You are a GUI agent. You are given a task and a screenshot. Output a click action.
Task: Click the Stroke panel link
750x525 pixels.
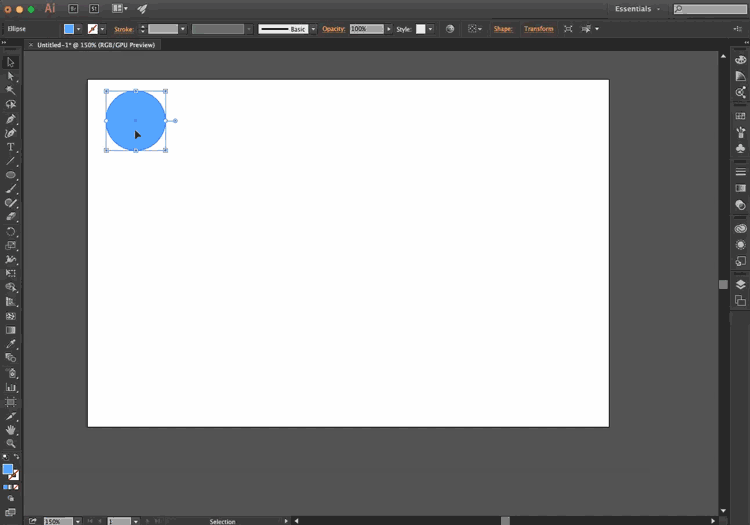[124, 29]
